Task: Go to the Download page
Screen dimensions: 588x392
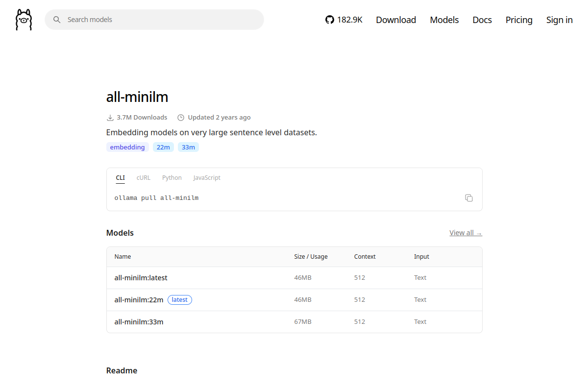Action: 396,20
